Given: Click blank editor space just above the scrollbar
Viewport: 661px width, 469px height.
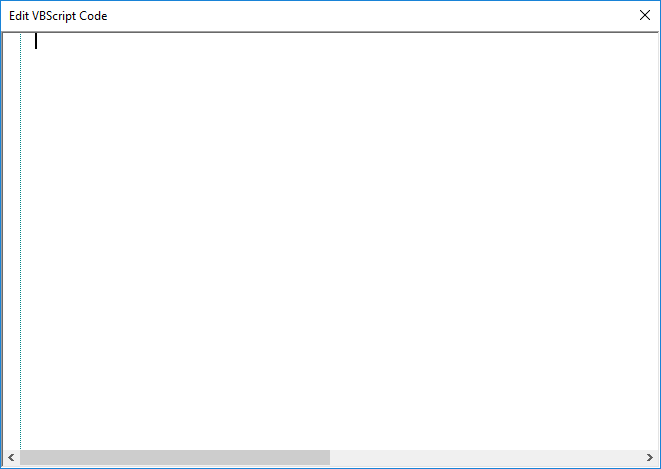Looking at the screenshot, I should click(340, 438).
